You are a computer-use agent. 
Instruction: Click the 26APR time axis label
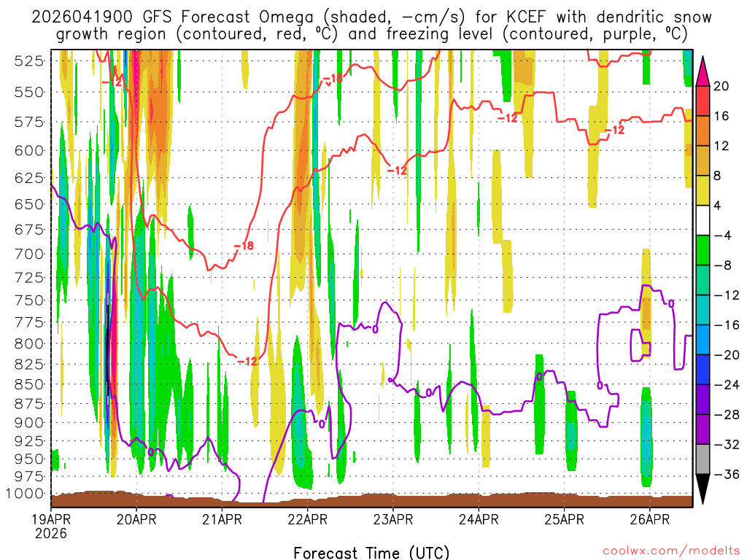pyautogui.click(x=650, y=519)
